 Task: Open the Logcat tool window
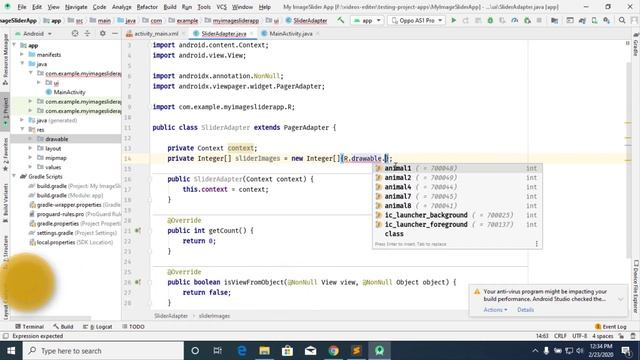[x=98, y=327]
